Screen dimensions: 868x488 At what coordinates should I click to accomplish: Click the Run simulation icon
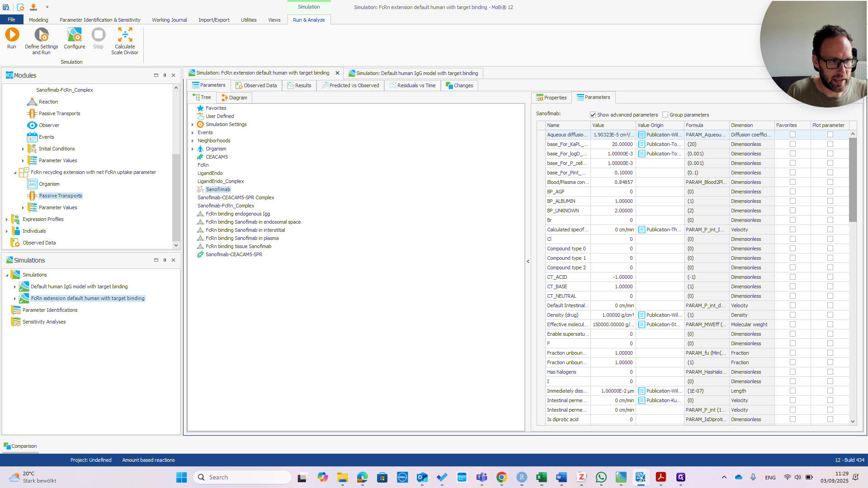click(x=12, y=35)
